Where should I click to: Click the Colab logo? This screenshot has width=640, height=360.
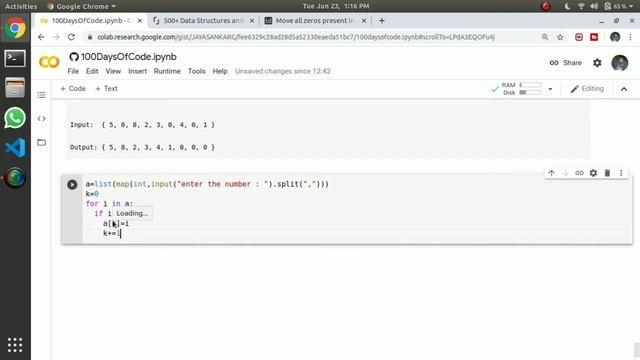[x=49, y=62]
